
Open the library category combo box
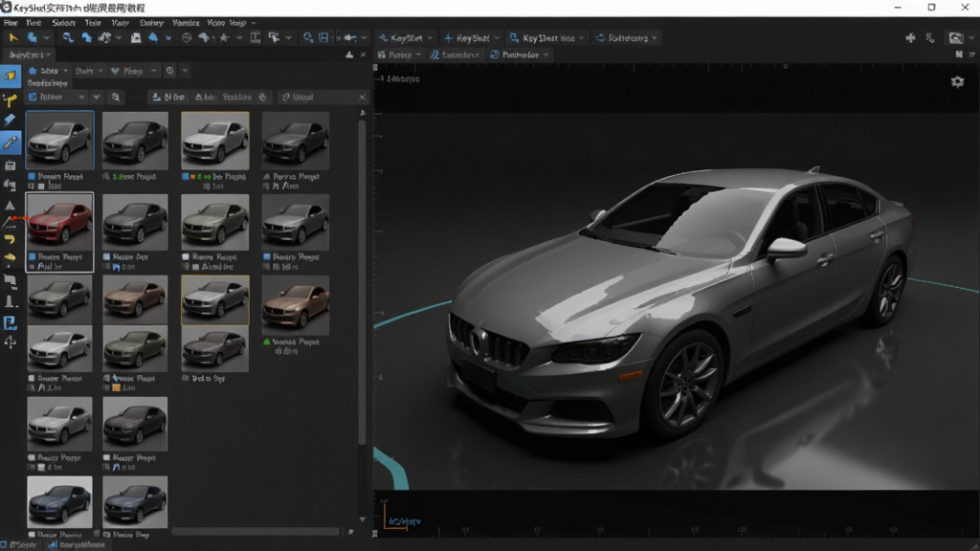[x=56, y=97]
